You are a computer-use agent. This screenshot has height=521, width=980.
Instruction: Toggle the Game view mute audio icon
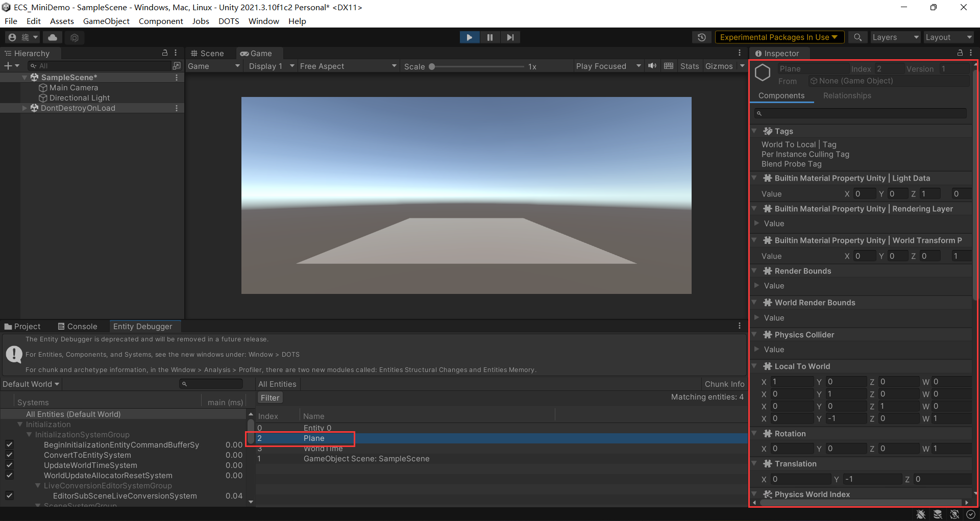pyautogui.click(x=652, y=66)
